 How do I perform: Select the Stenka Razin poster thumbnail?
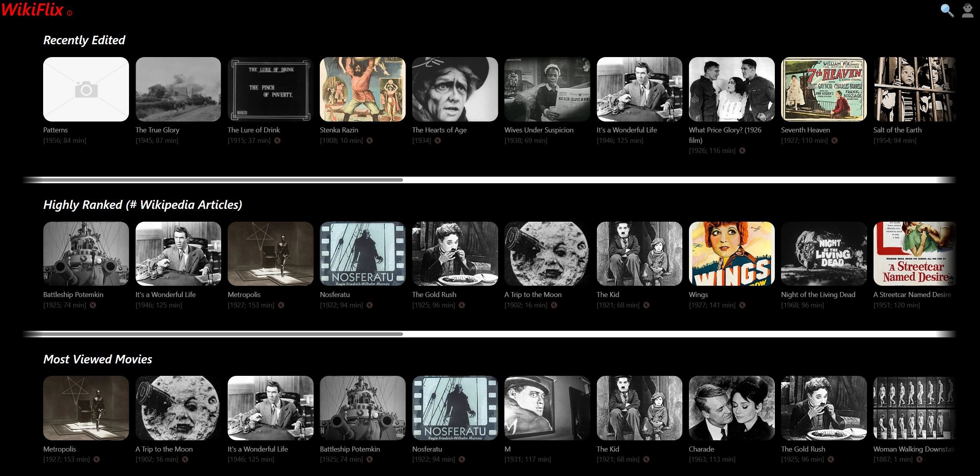click(x=363, y=89)
